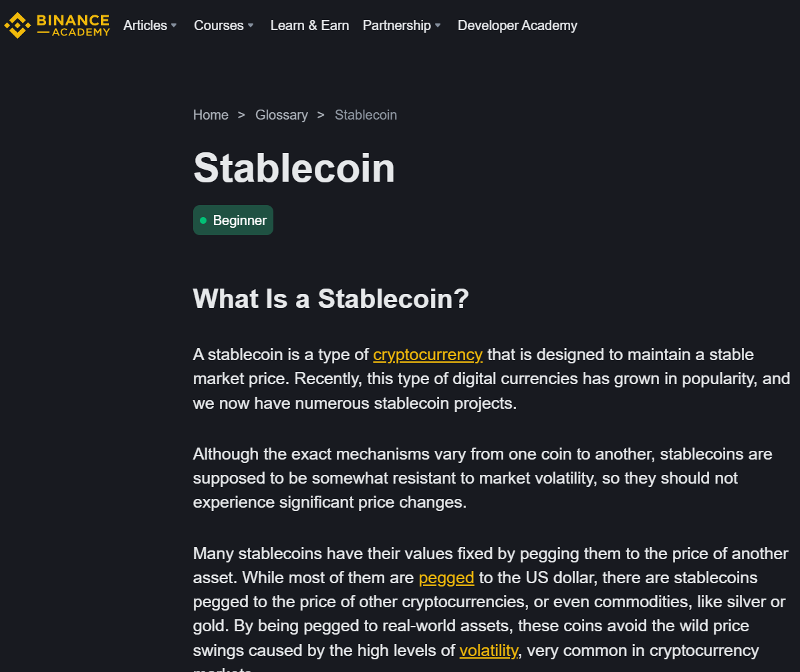Click the Stablecoin page title

tap(294, 168)
